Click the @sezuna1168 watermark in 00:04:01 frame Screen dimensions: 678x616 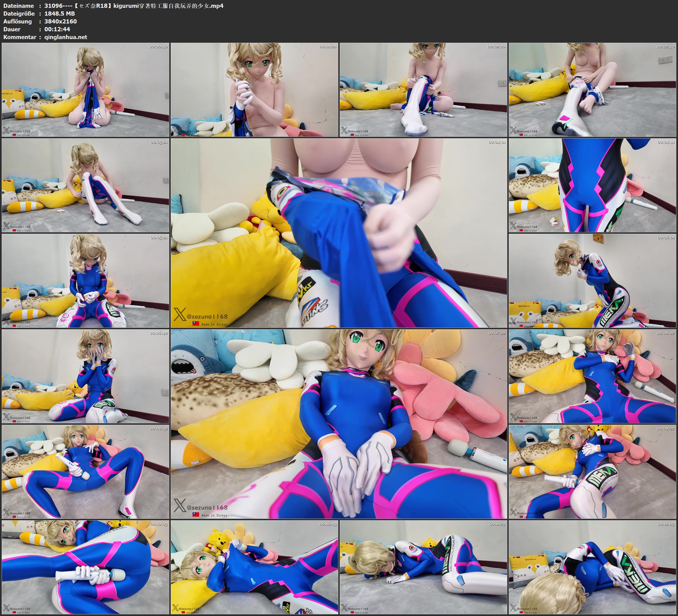(207, 316)
